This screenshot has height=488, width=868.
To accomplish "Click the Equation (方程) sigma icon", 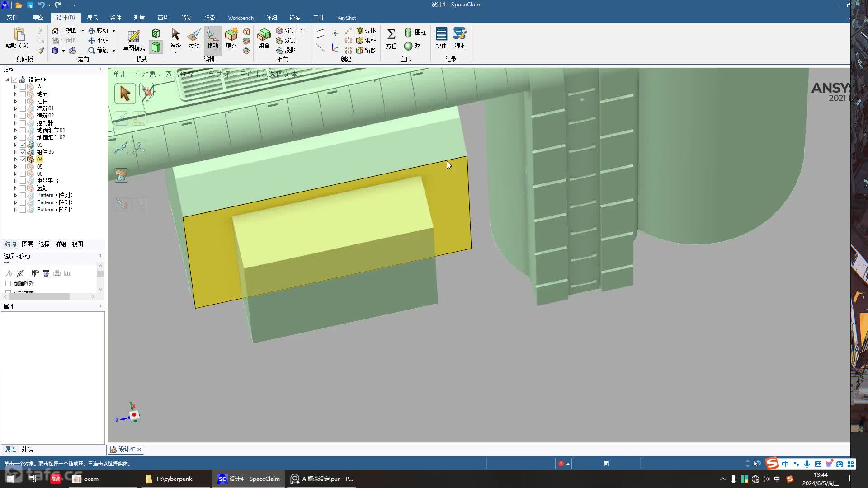I will (x=391, y=38).
